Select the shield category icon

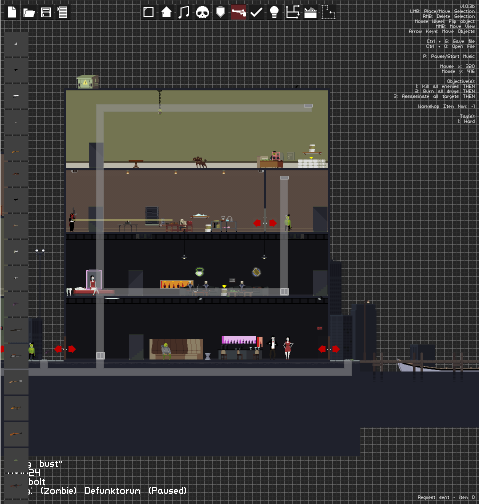pos(220,12)
